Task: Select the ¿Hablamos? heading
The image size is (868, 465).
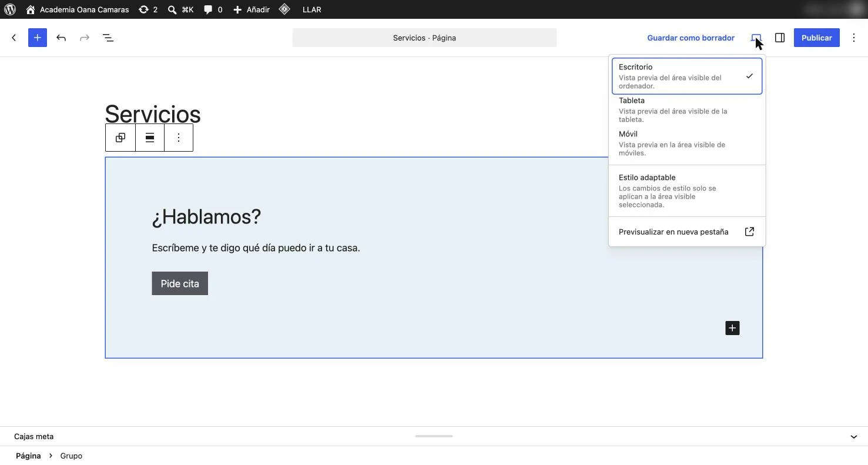Action: 206,216
